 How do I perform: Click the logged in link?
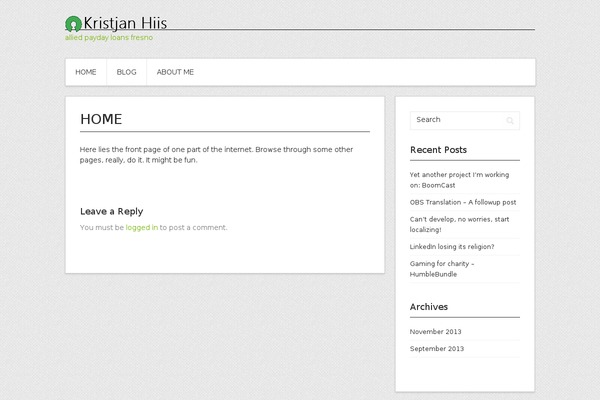(142, 227)
